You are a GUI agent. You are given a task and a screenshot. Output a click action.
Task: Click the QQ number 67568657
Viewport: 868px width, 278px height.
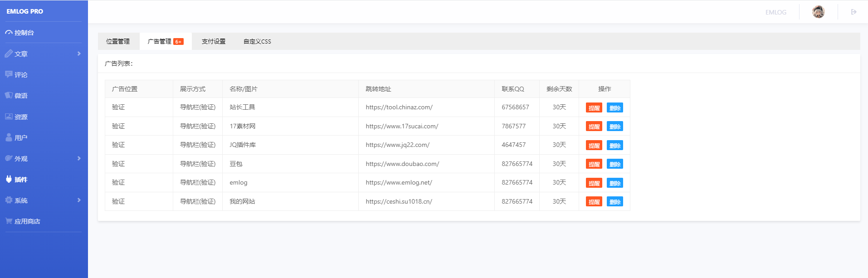pyautogui.click(x=515, y=107)
